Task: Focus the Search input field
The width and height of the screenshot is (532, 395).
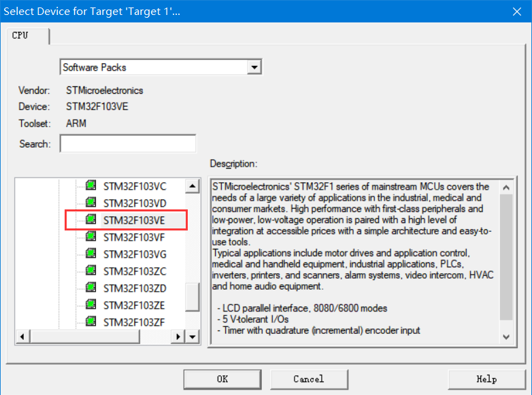Action: pyautogui.click(x=128, y=143)
